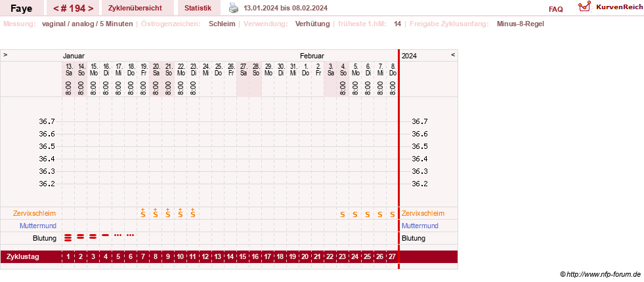The width and height of the screenshot is (644, 282).
Task: Click the 27. Sa date column header
Action: (243, 70)
